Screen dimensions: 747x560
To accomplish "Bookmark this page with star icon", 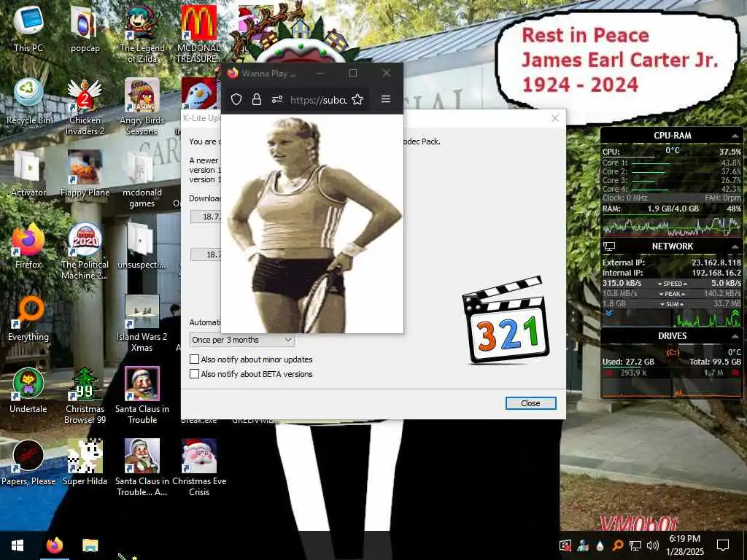I will pos(357,99).
